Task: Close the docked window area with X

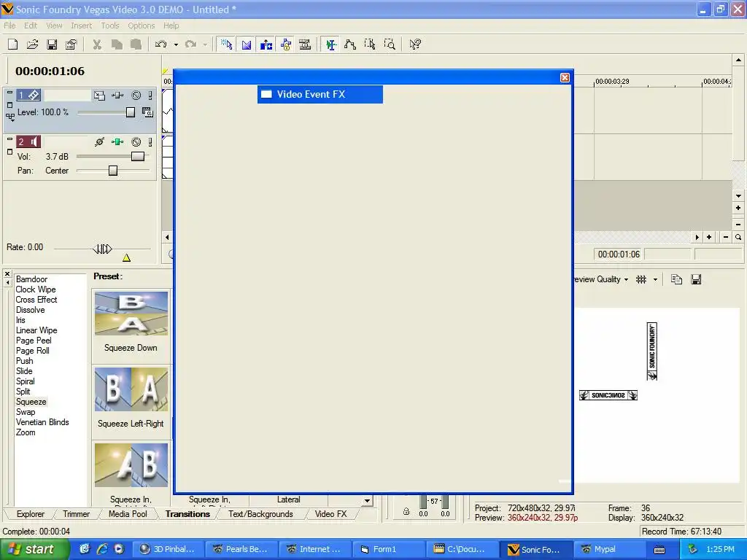Action: [x=7, y=274]
